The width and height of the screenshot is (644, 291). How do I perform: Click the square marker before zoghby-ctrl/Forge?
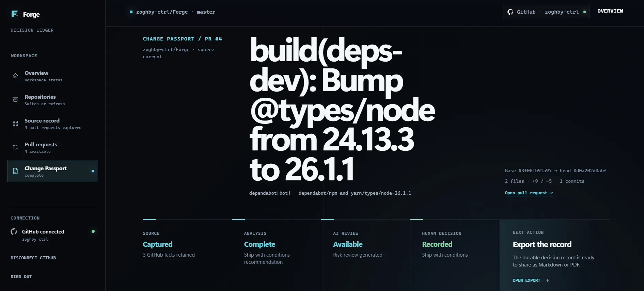[131, 12]
